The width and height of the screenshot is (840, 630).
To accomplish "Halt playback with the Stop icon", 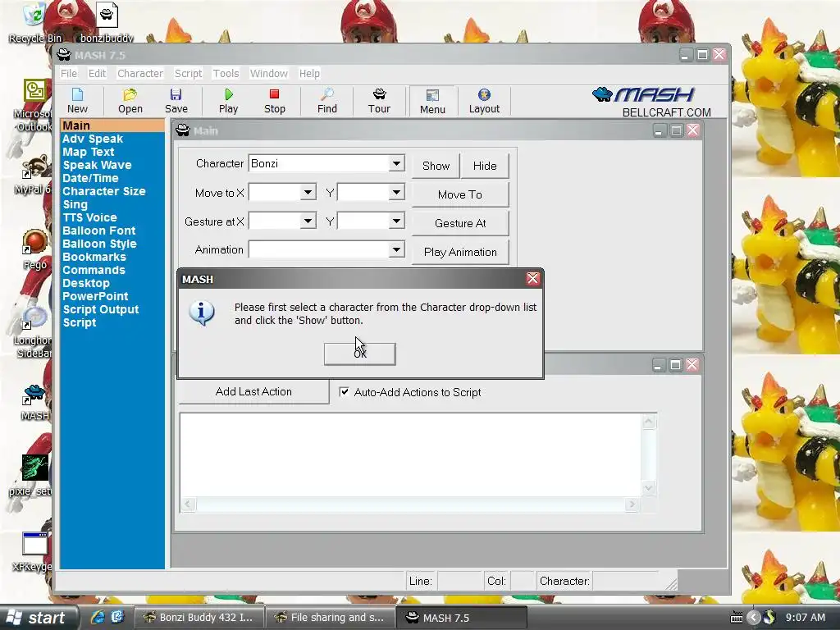I will tap(274, 101).
